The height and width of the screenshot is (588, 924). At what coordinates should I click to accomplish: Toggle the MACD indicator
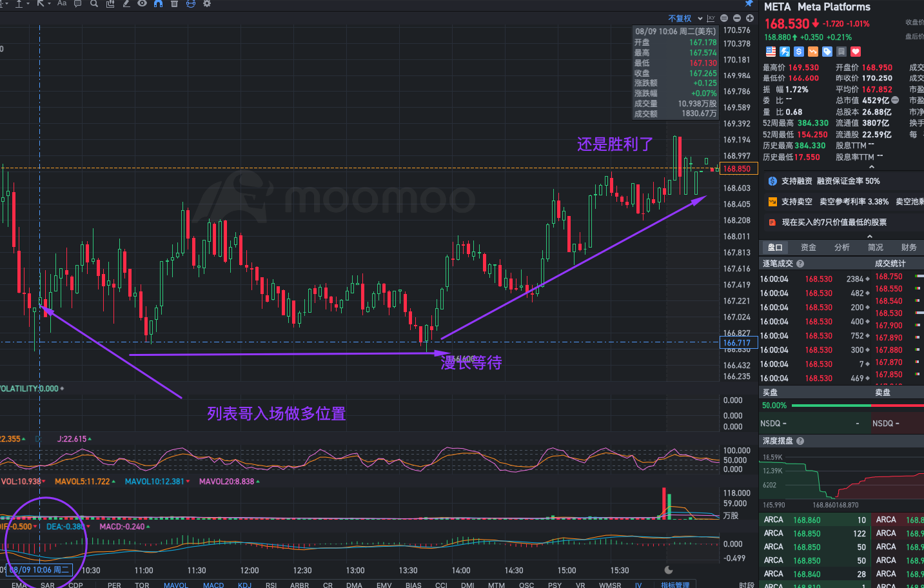tap(213, 585)
